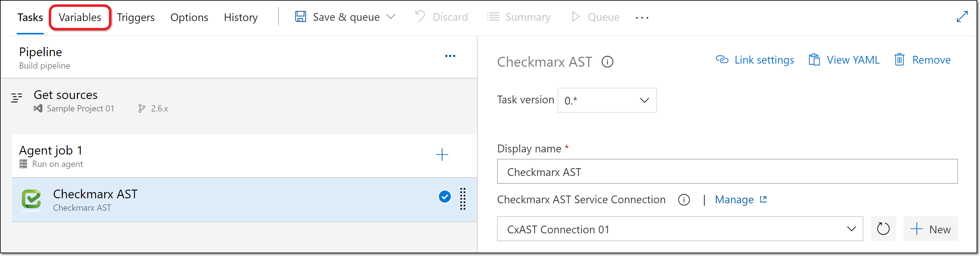Click the Sample Project 01 text
The image size is (980, 256).
pyautogui.click(x=80, y=109)
